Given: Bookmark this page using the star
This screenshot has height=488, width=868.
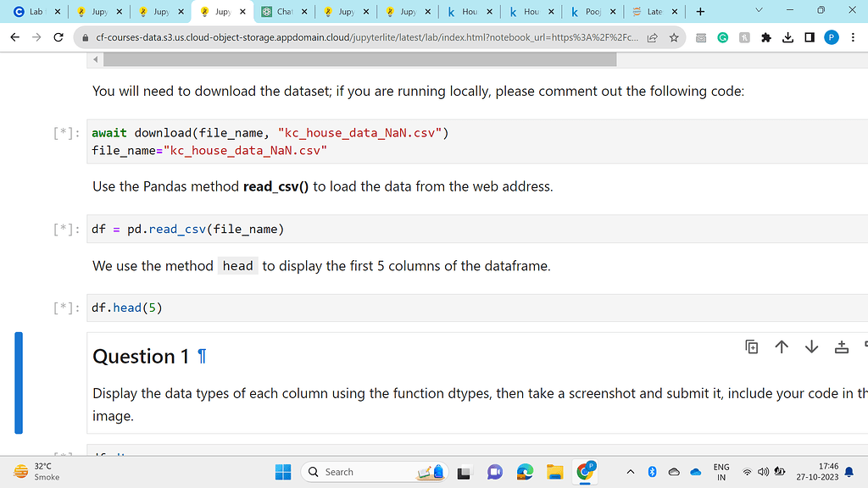Looking at the screenshot, I should [x=673, y=38].
